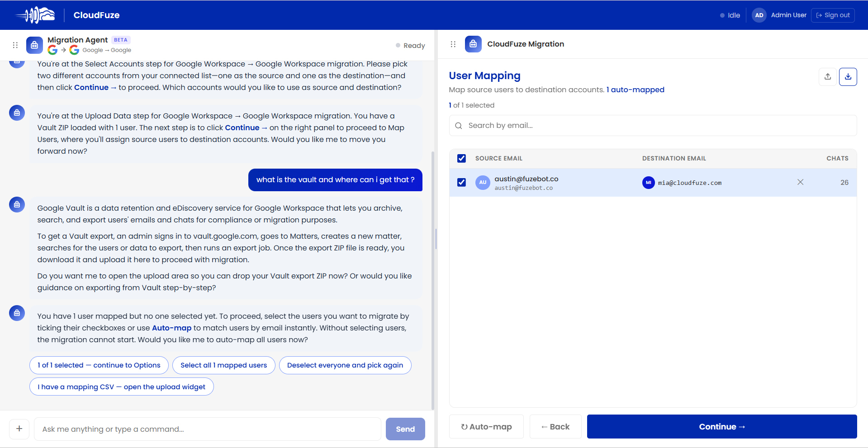The image size is (868, 448).
Task: Click the chat attachment plus icon
Action: [19, 429]
